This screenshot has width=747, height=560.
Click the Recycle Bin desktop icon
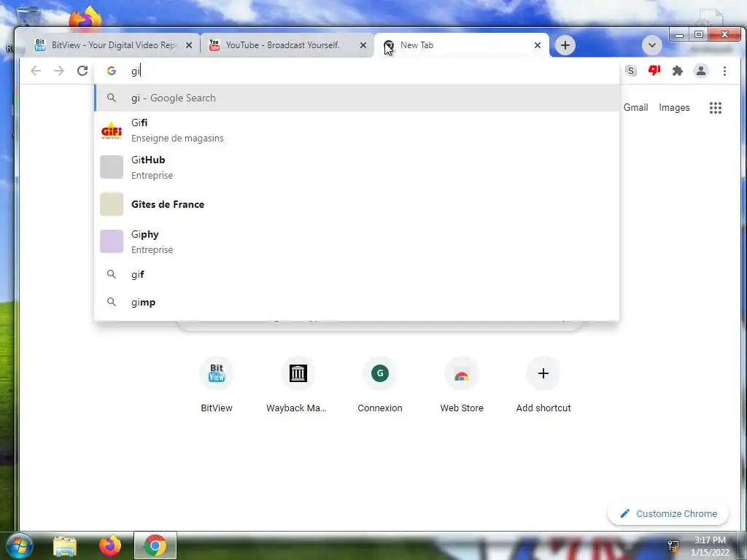point(28,15)
